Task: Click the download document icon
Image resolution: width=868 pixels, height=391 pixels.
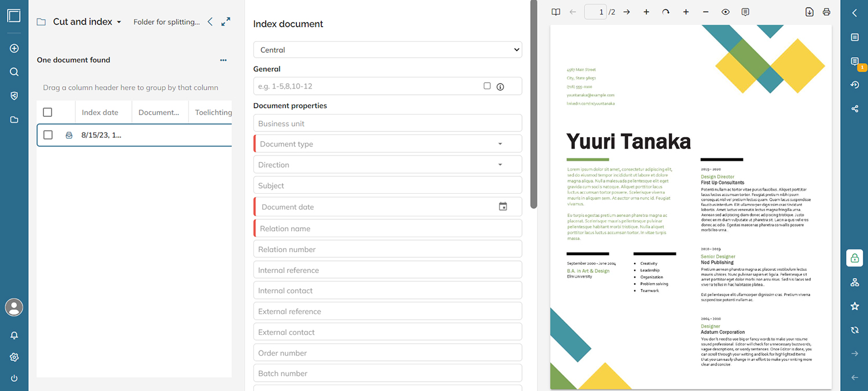Action: (x=809, y=12)
